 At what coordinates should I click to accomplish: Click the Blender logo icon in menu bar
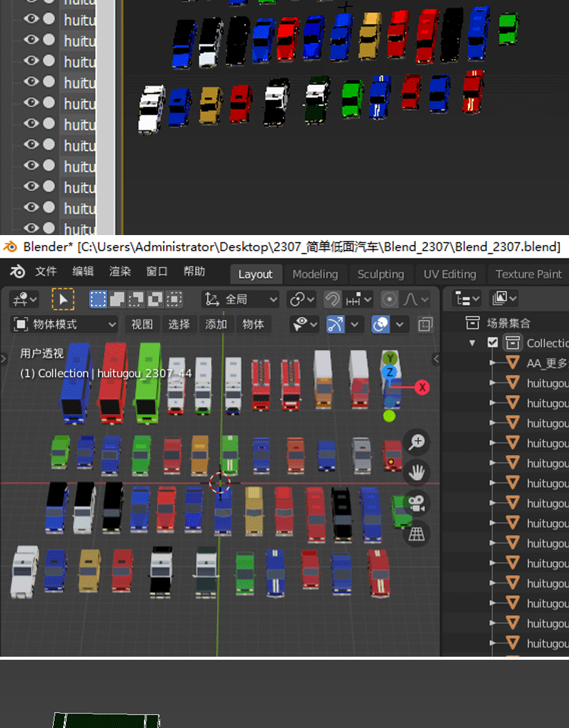pos(17,272)
